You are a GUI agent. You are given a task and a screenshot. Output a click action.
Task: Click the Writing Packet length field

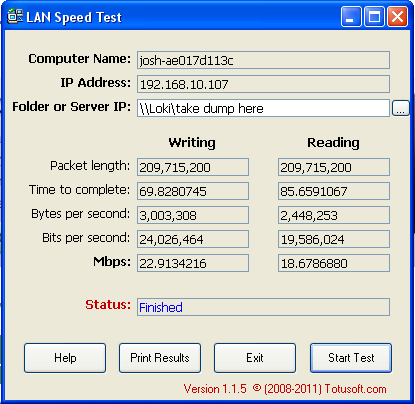(x=193, y=167)
